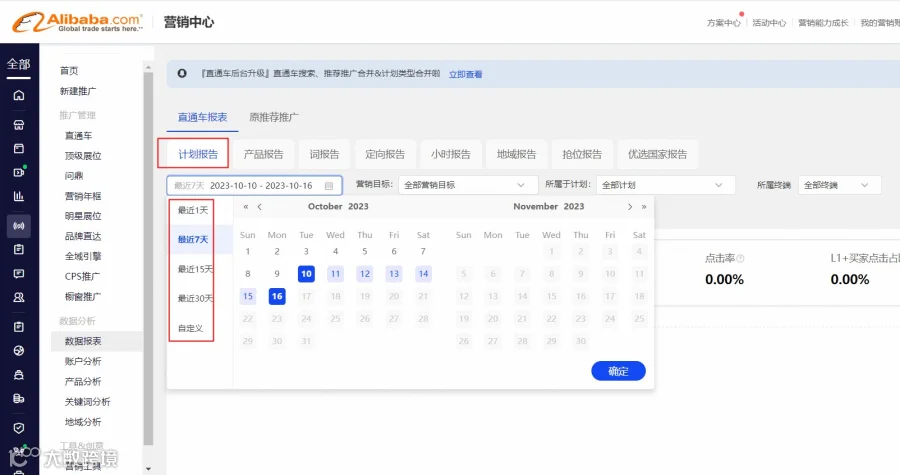Viewport: 900px width, 475px height.
Task: Click the user group icon in sidebar
Action: [x=19, y=297]
